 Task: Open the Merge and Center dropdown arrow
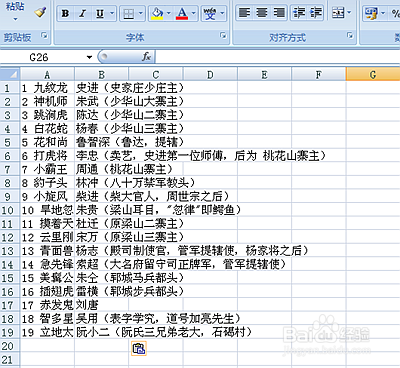(349, 13)
